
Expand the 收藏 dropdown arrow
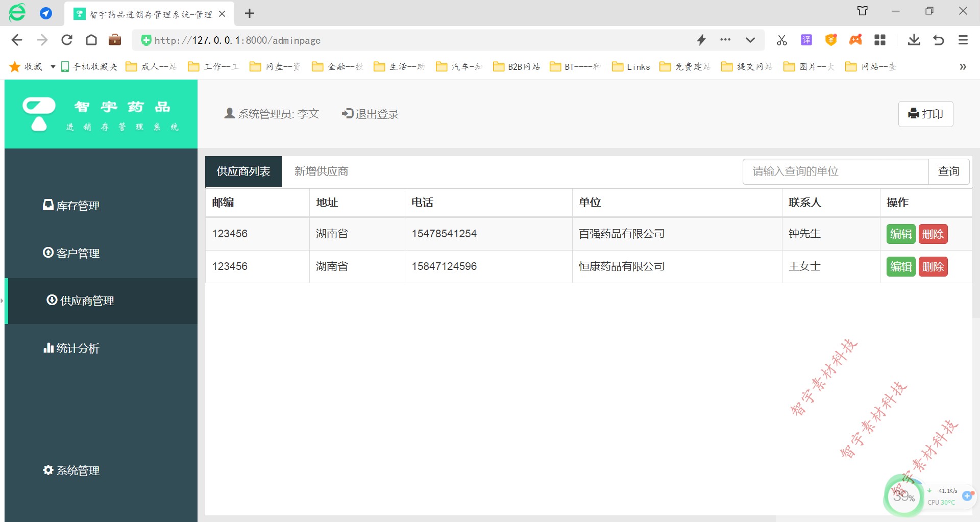pos(53,66)
